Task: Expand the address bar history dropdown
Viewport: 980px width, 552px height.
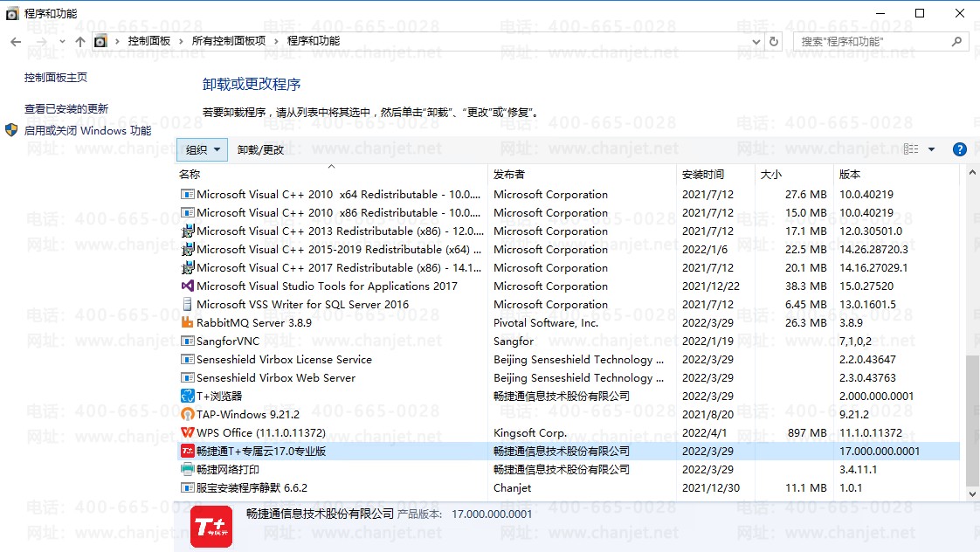Action: (756, 42)
